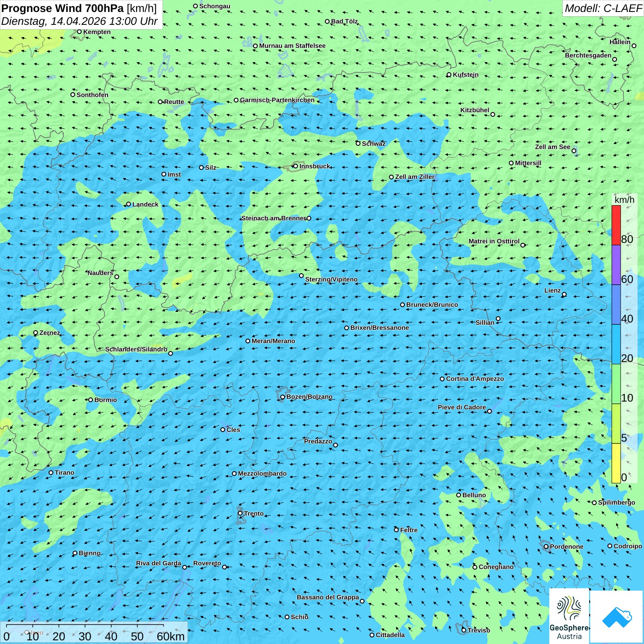
Task: Click the Kempten city label
Action: (97, 32)
